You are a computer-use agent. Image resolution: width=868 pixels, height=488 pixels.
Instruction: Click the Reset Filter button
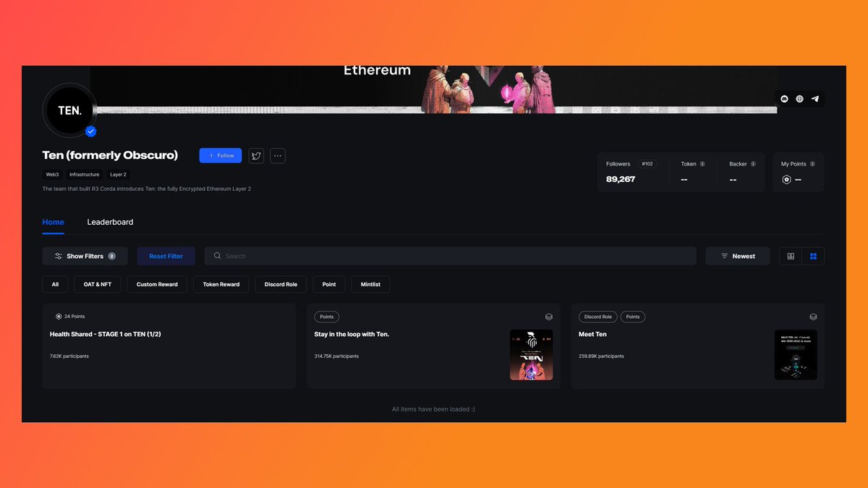click(x=166, y=256)
